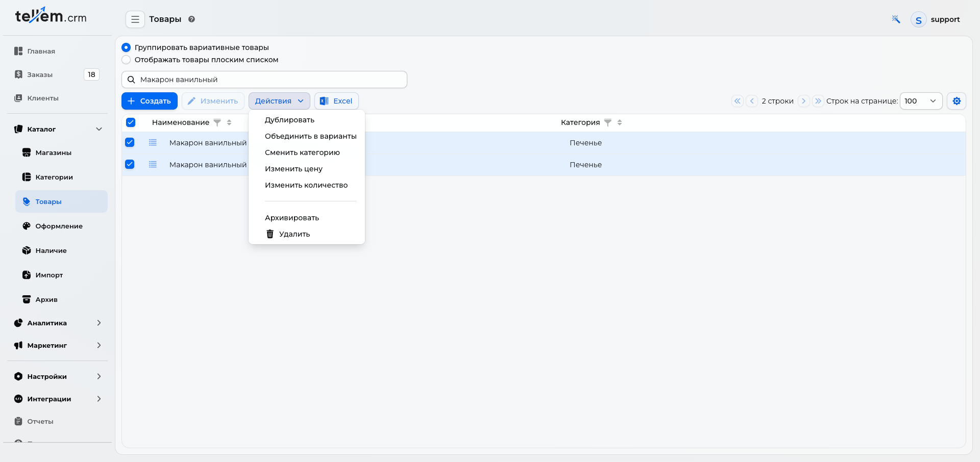Go to the first page of results

(x=738, y=101)
